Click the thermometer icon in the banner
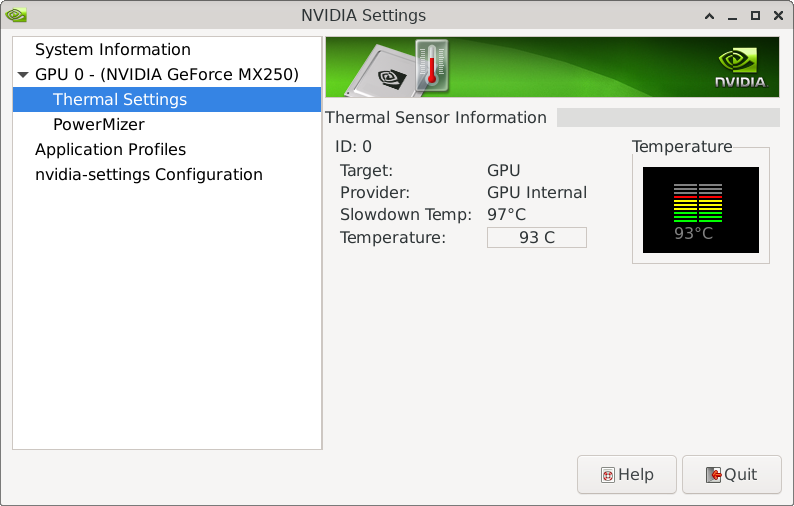Image resolution: width=794 pixels, height=506 pixels. click(x=432, y=67)
